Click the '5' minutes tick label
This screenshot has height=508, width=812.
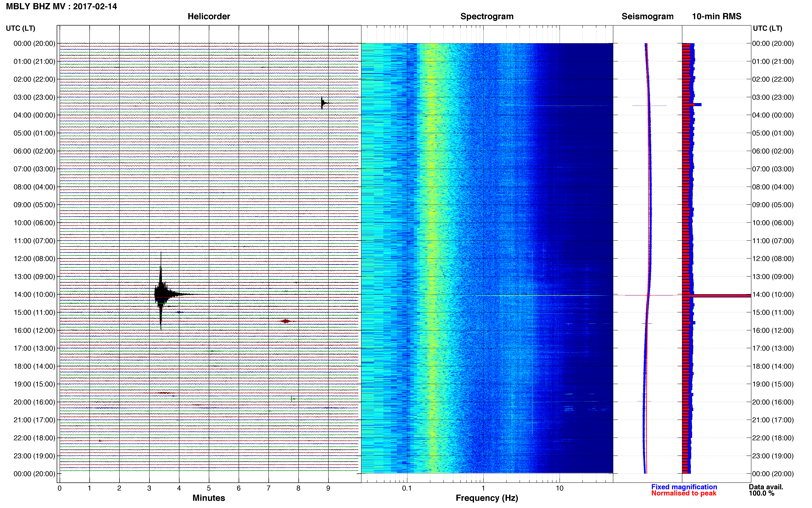[x=209, y=488]
